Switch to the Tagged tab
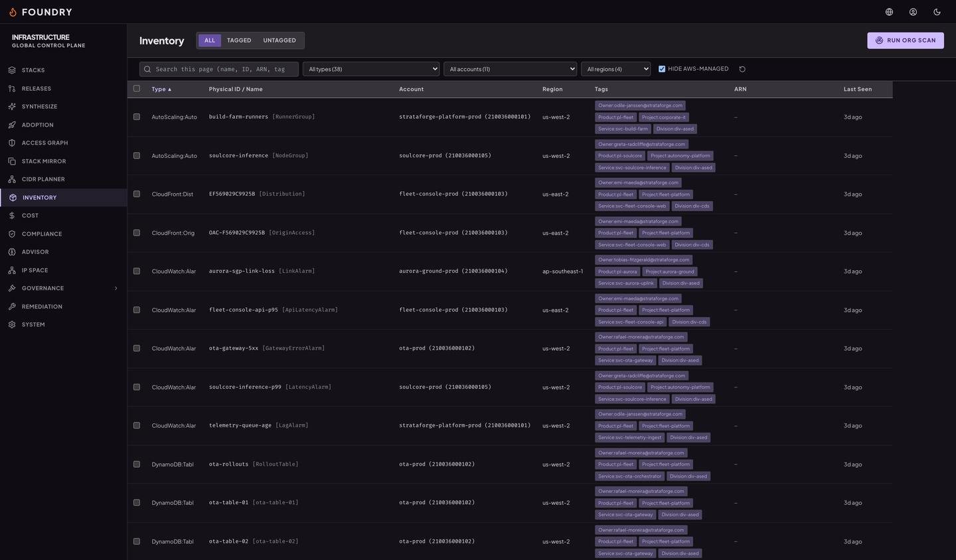The width and height of the screenshot is (956, 560). [x=239, y=40]
